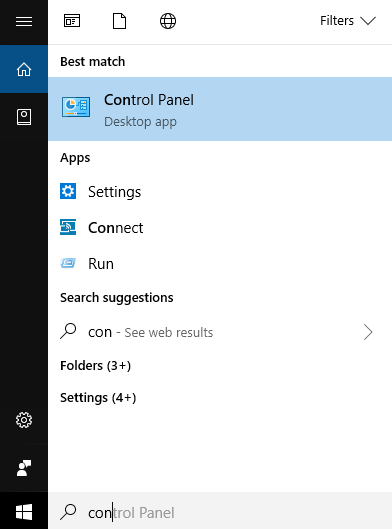392x529 pixels.
Task: Open the Notebook icon in the sidebar
Action: click(x=24, y=117)
